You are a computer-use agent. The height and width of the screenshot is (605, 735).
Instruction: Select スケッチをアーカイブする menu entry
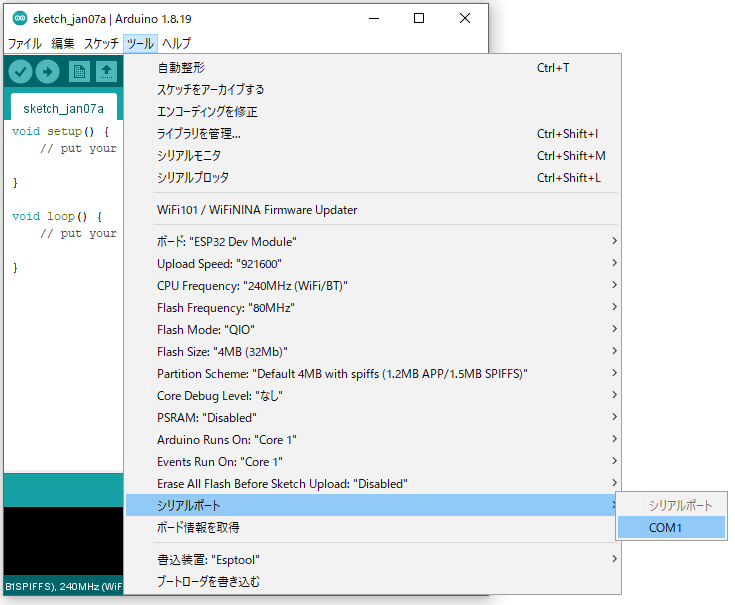[x=373, y=90]
